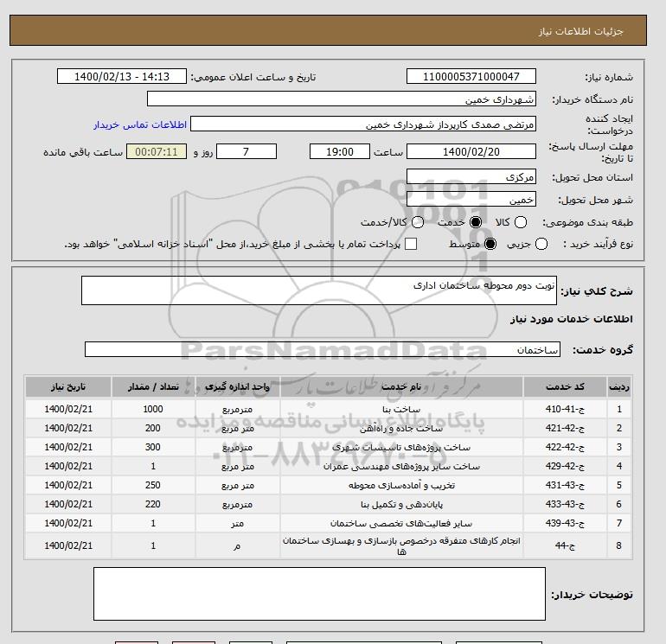Click quantity cell 1000
This screenshot has width=666, height=644.
tap(153, 409)
